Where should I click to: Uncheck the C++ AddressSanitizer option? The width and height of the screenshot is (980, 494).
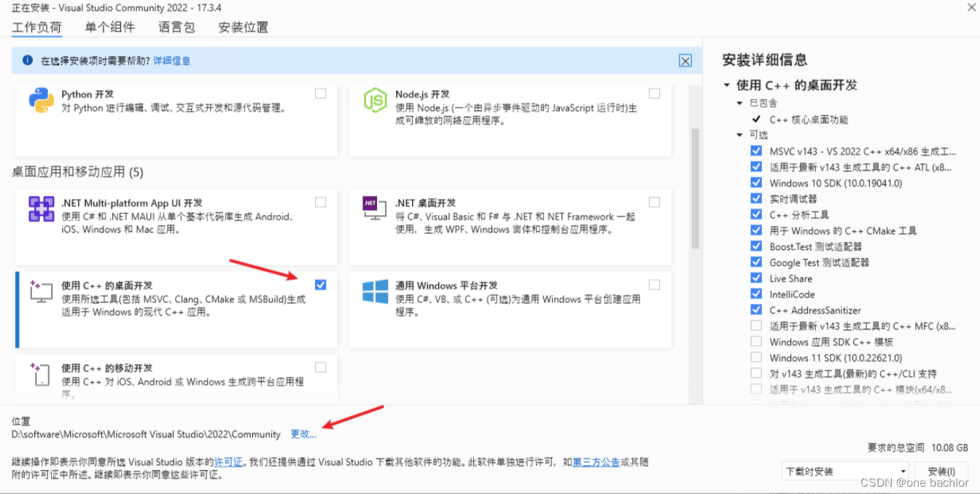pos(756,310)
